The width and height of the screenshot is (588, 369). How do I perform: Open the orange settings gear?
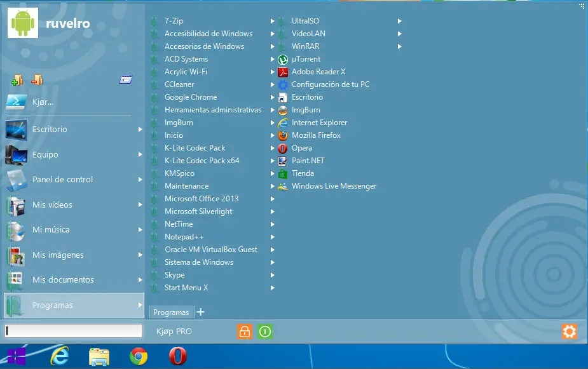(x=570, y=332)
